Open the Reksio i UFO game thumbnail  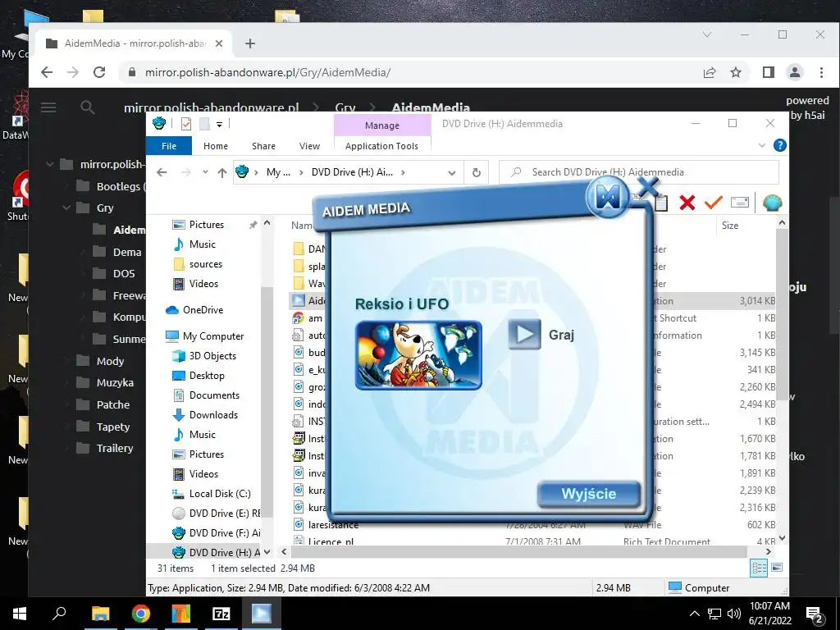coord(418,355)
